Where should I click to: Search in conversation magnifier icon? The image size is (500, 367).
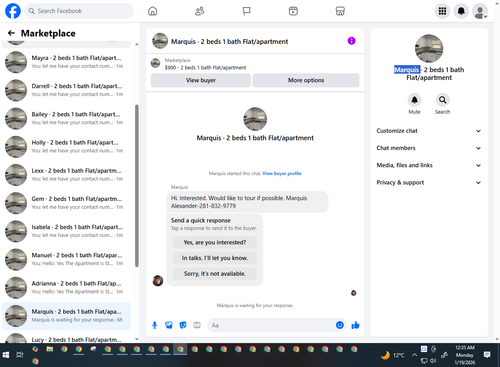(x=442, y=100)
